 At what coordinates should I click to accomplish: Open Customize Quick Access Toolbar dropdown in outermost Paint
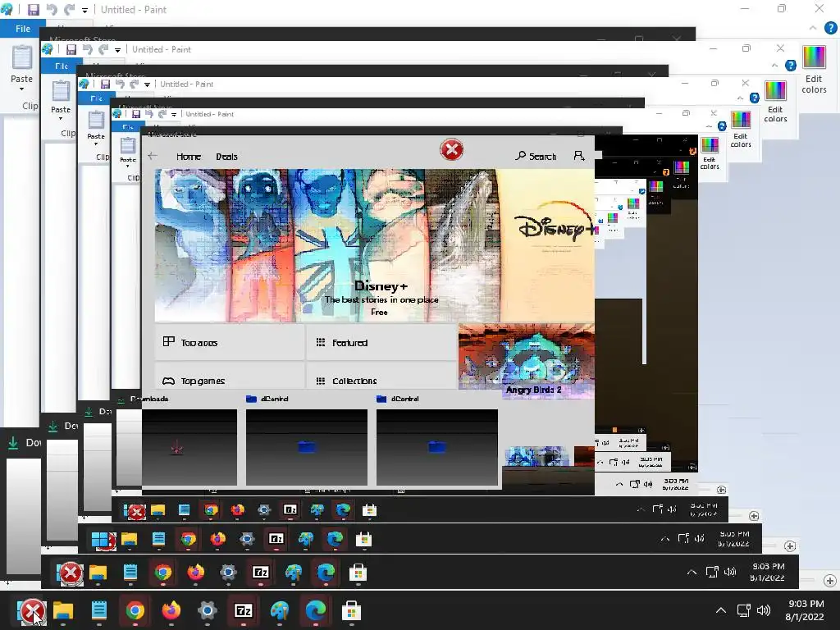pyautogui.click(x=84, y=10)
